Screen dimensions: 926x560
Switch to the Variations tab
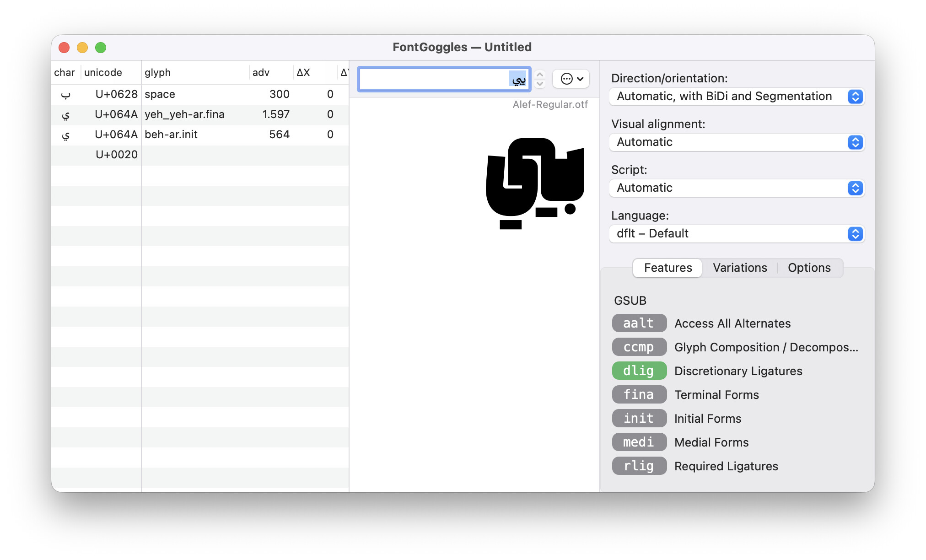(739, 268)
